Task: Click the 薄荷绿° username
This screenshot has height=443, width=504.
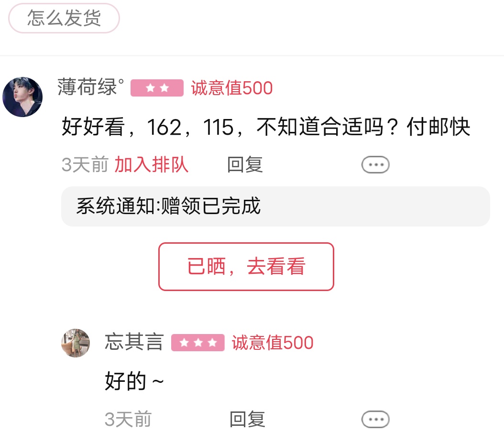Action: coord(91,87)
